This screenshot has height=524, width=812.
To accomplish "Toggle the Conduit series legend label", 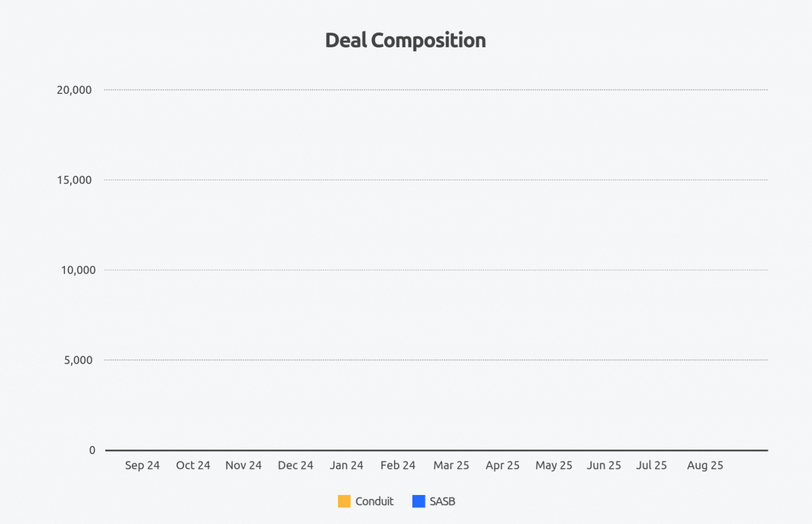I will (x=374, y=501).
